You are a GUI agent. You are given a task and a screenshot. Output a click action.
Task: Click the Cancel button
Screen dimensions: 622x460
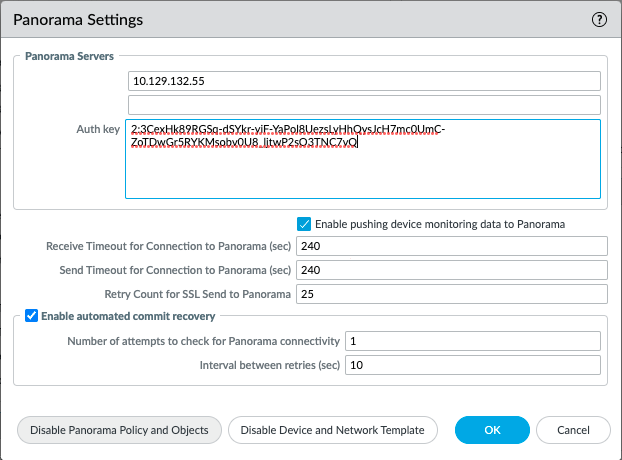point(573,430)
